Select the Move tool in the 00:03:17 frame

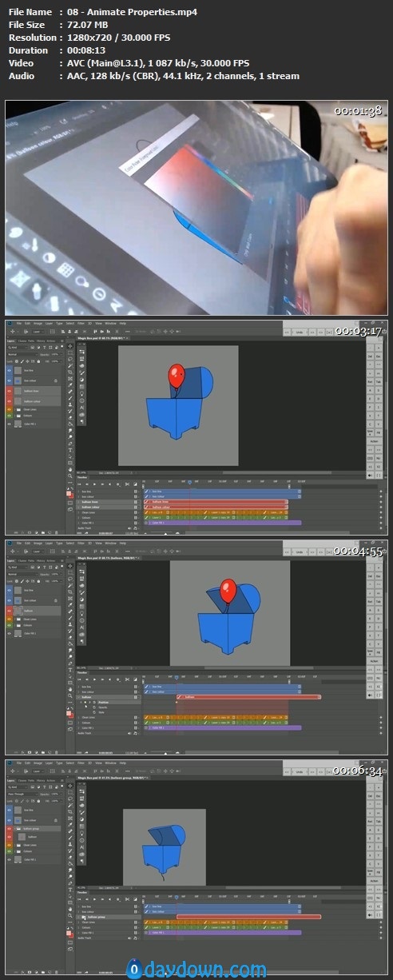click(x=70, y=345)
